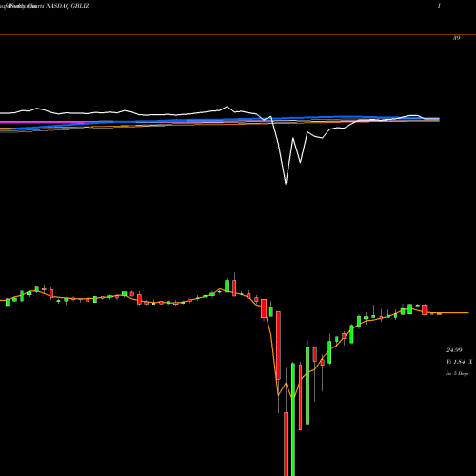Click the 24.99 price label
Screen dimensions: 476x476
point(454,350)
